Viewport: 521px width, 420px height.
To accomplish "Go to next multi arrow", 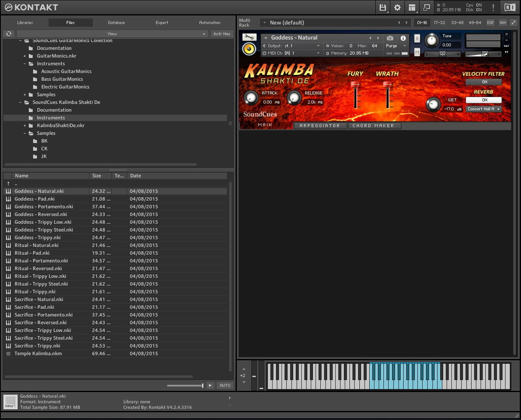I will click(406, 22).
